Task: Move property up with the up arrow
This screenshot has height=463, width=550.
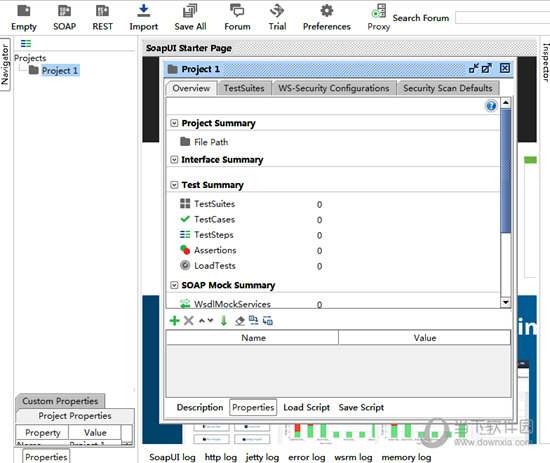Action: (x=202, y=321)
